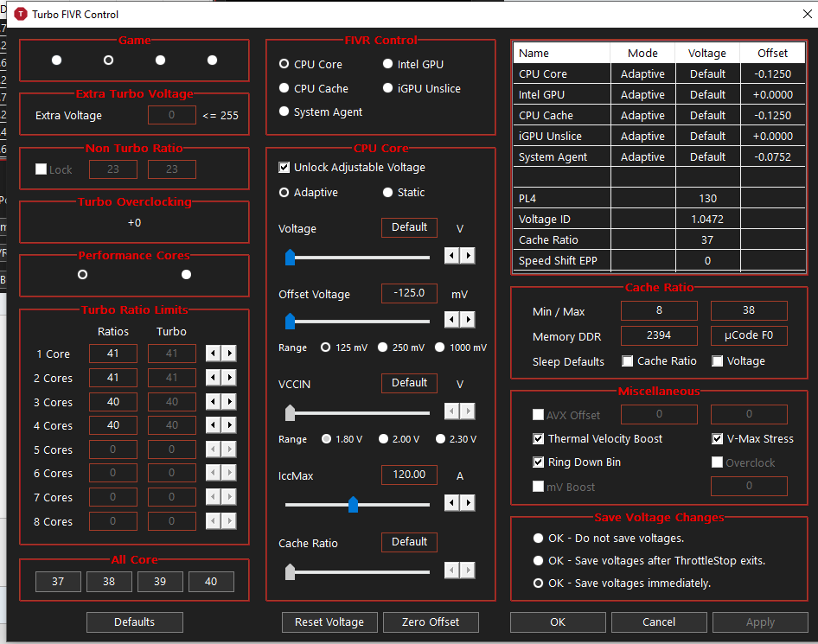This screenshot has width=818, height=644.
Task: Set All Core ratio to 38
Action: [x=109, y=582]
